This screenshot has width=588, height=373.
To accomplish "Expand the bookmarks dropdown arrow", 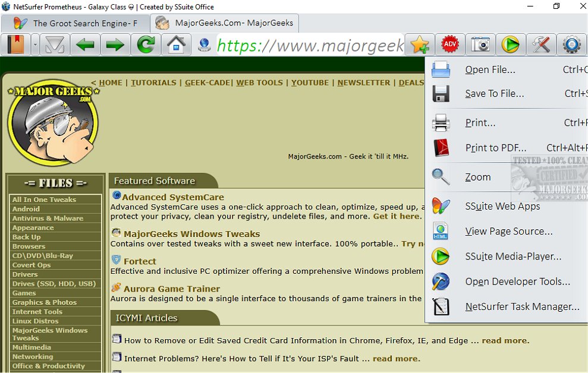I will click(35, 45).
